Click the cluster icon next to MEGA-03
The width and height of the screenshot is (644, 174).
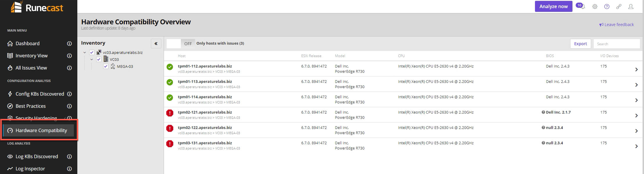pyautogui.click(x=113, y=66)
